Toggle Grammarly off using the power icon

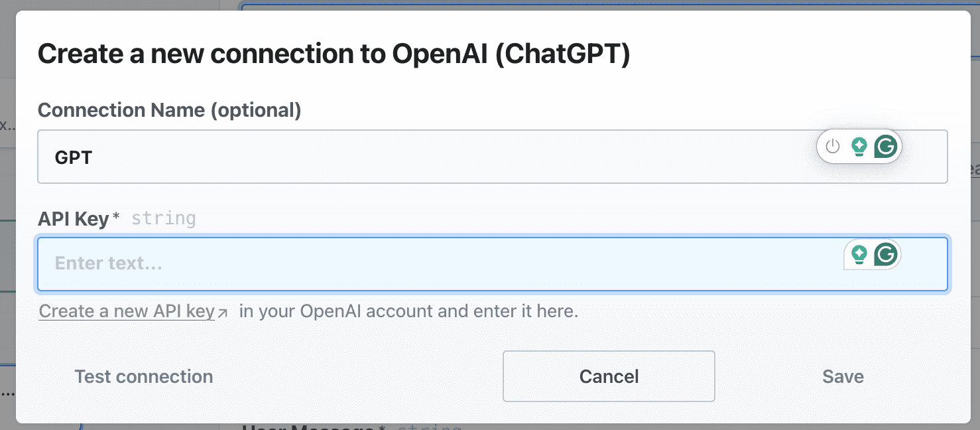[x=832, y=147]
